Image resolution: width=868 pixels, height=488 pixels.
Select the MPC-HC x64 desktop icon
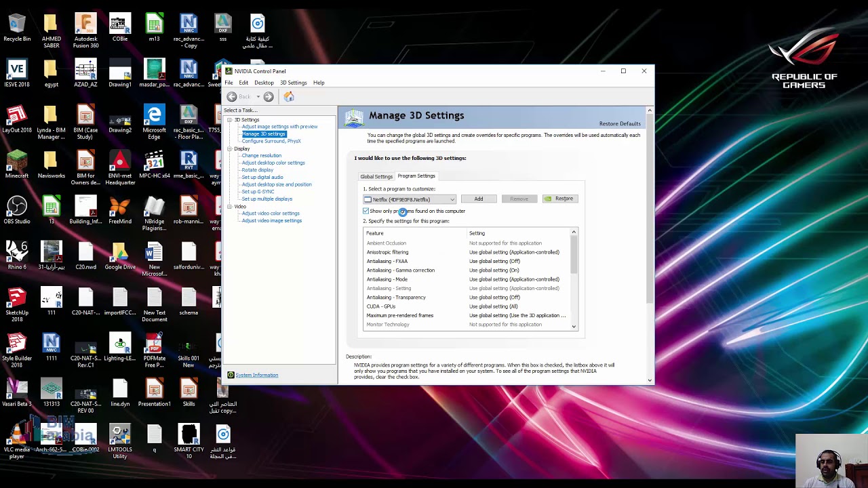[x=154, y=165]
